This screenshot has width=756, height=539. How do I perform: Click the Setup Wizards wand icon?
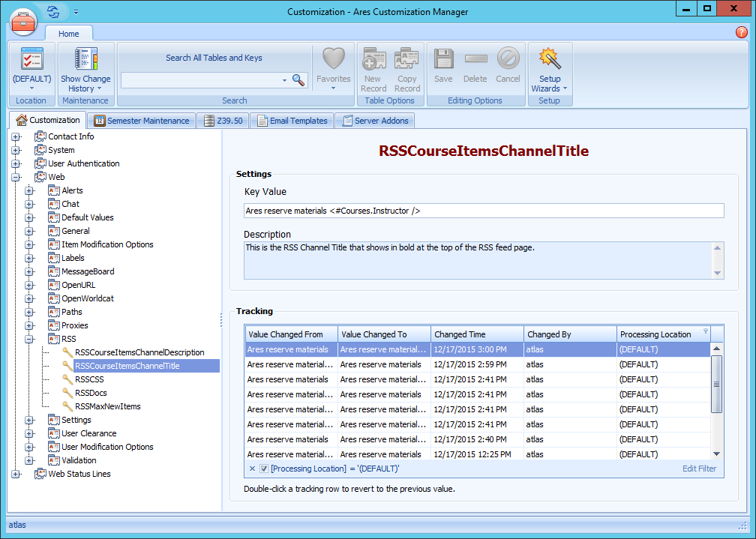(550, 59)
